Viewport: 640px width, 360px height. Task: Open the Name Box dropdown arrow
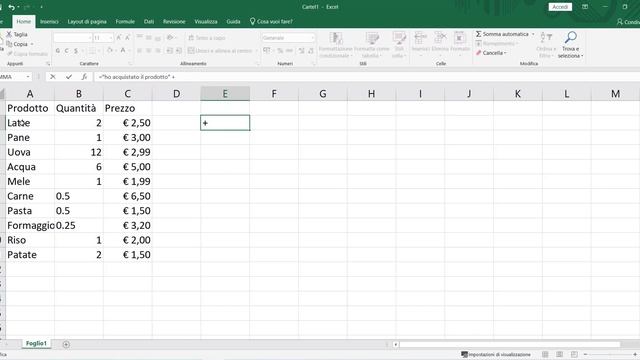(x=28, y=77)
